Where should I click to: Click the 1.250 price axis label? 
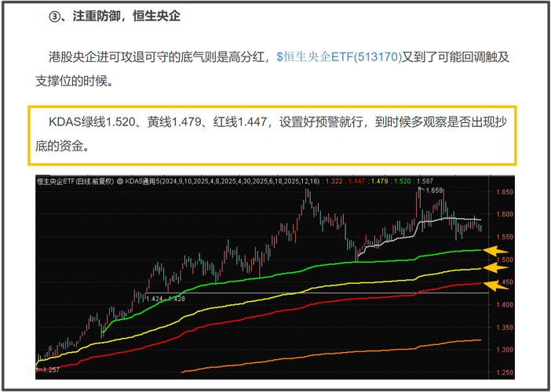(x=505, y=372)
